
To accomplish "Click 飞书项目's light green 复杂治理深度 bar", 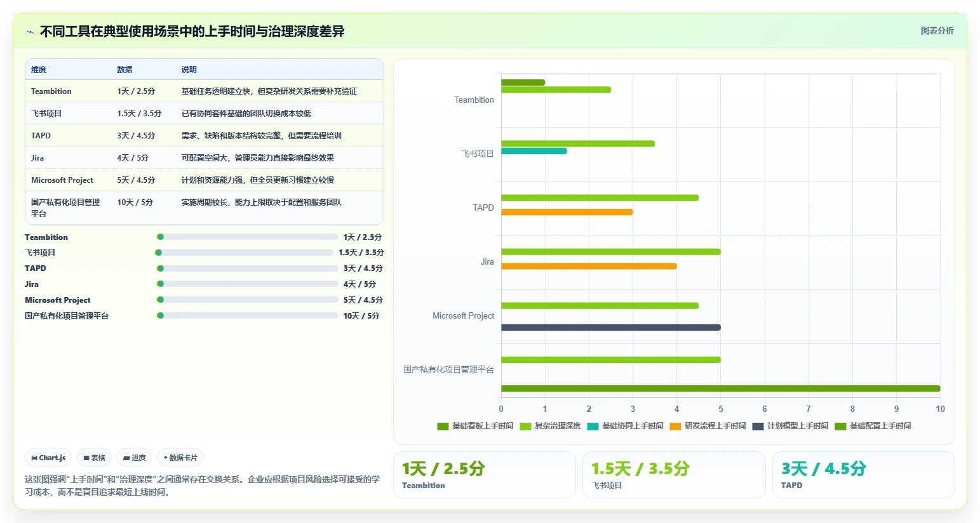I will 578,143.
